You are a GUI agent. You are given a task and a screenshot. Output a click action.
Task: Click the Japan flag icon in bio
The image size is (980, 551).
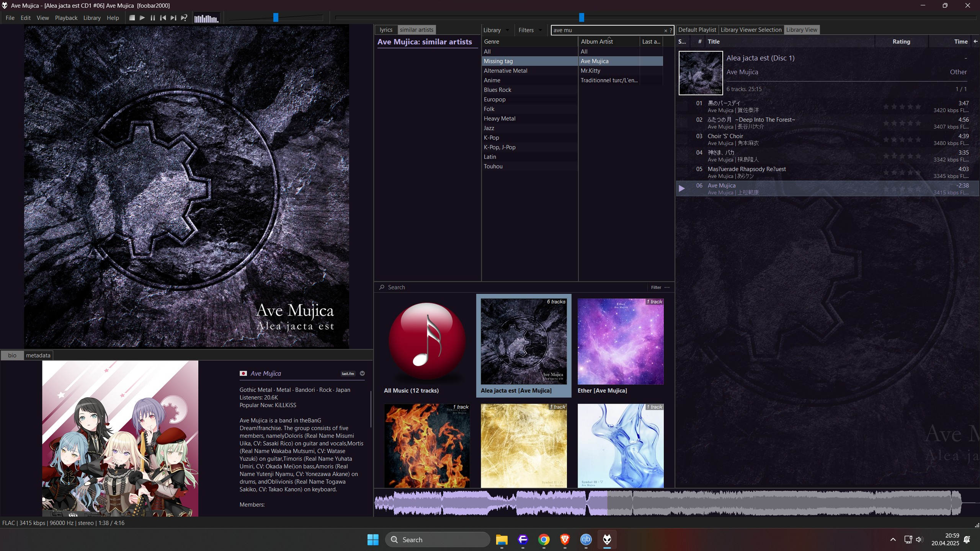(243, 373)
